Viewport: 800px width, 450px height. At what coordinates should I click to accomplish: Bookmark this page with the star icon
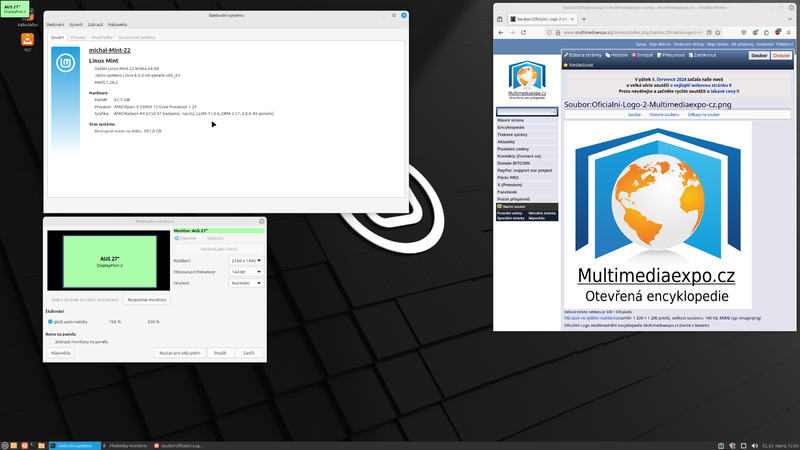[717, 32]
